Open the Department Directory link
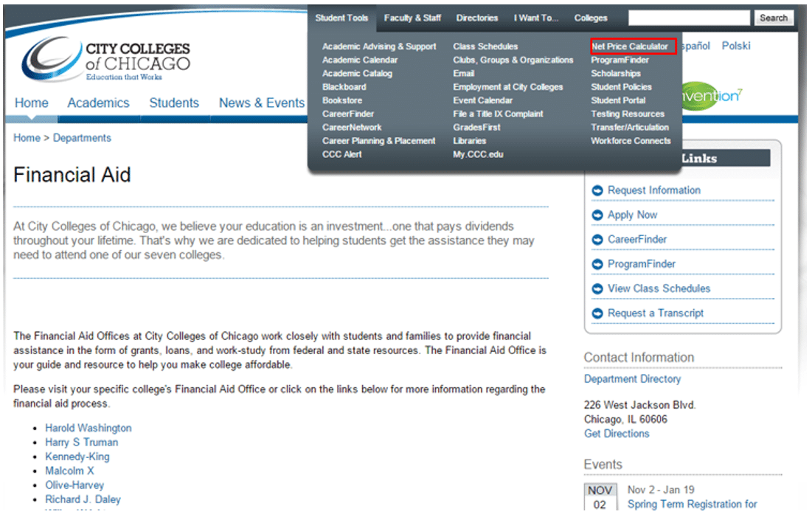This screenshot has height=520, width=812. click(x=633, y=379)
